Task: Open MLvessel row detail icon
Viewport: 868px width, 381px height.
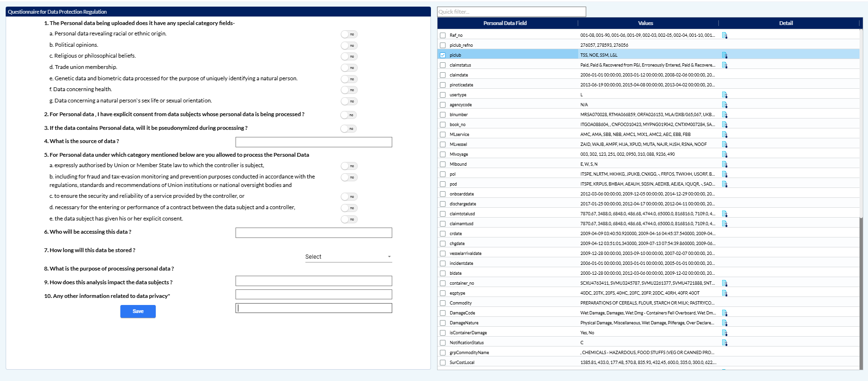Action: (x=725, y=144)
